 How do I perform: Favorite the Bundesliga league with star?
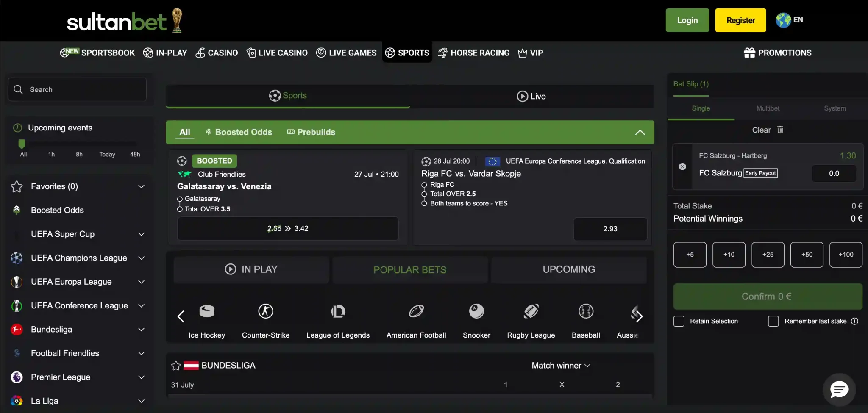176,366
